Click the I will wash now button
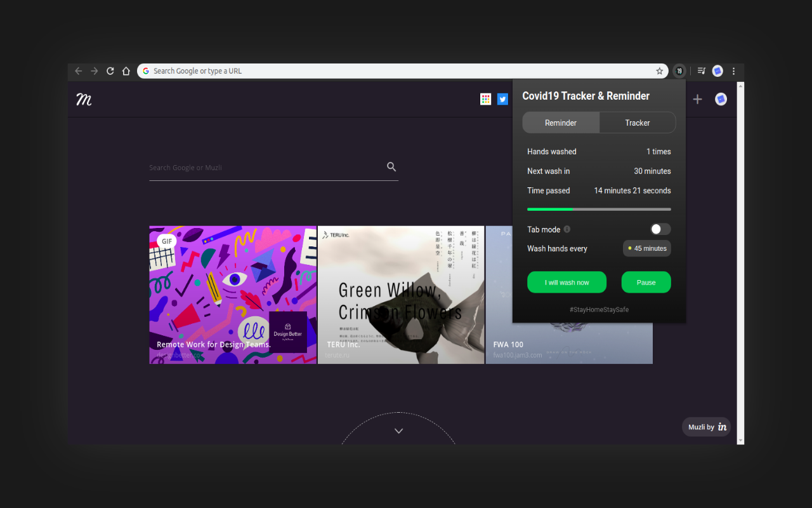 [x=566, y=283]
